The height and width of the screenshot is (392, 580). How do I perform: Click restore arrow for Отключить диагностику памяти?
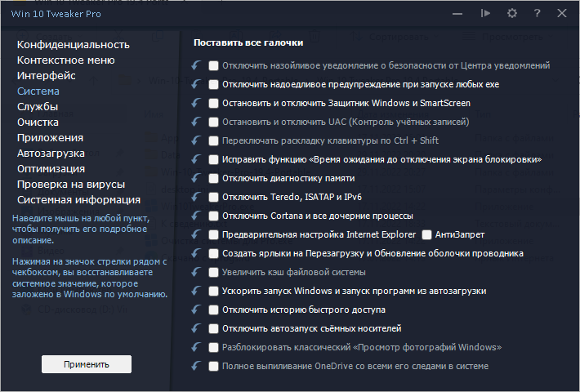195,178
